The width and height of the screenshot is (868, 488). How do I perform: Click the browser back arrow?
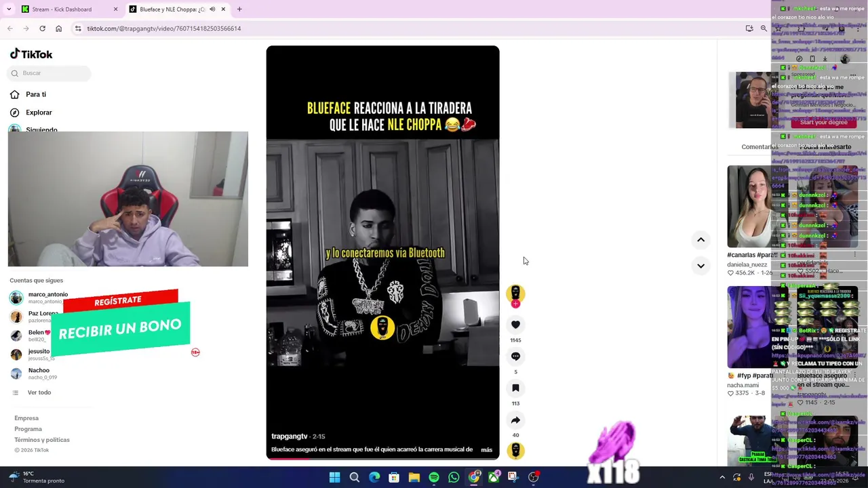tap(9, 28)
